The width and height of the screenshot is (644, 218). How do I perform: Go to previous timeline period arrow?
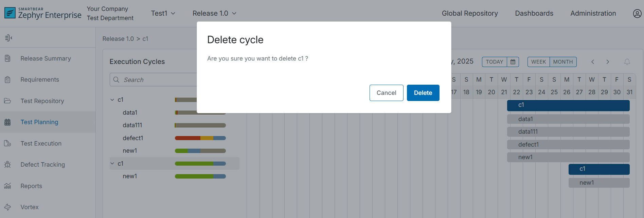coord(593,62)
